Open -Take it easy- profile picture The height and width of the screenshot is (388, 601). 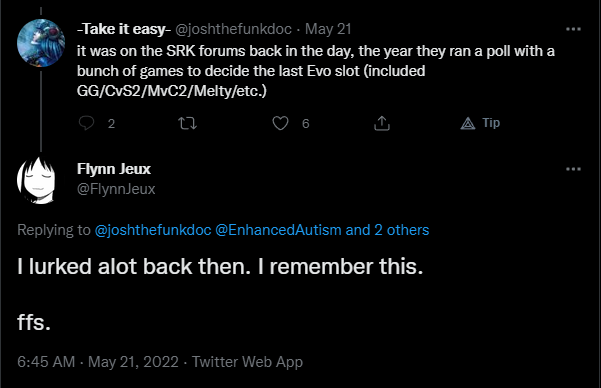(x=41, y=43)
